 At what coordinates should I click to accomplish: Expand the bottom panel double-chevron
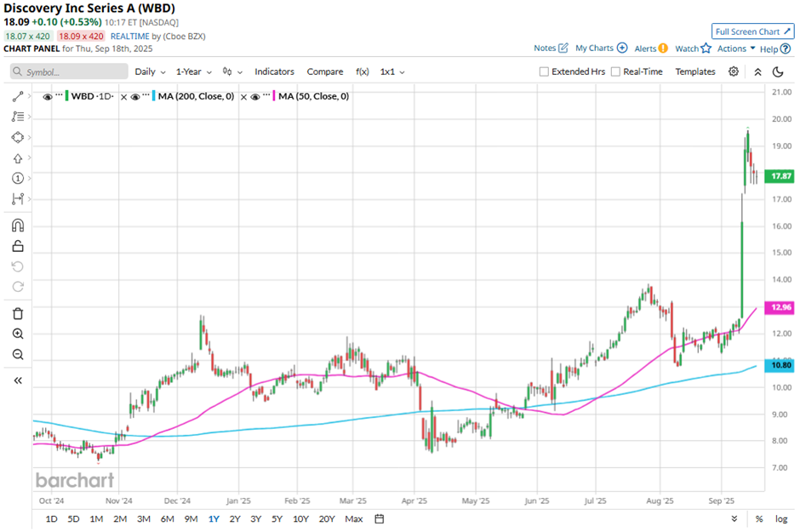734,518
